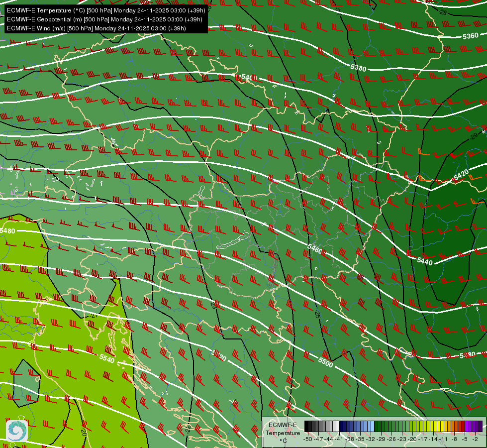Click the light blue swatch above the -32 tick
This screenshot has width=487, height=448.
(x=373, y=426)
